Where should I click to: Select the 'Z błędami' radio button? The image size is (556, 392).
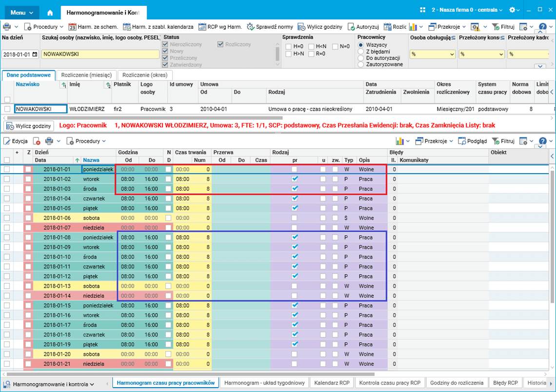point(361,51)
